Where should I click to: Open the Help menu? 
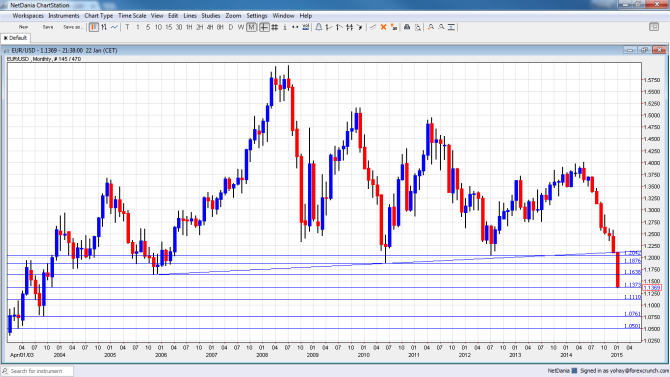pos(306,16)
